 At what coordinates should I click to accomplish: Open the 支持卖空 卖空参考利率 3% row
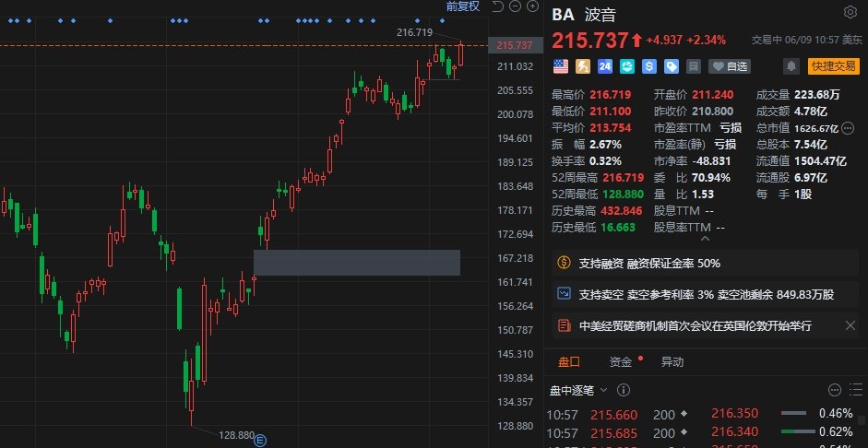pyautogui.click(x=706, y=294)
